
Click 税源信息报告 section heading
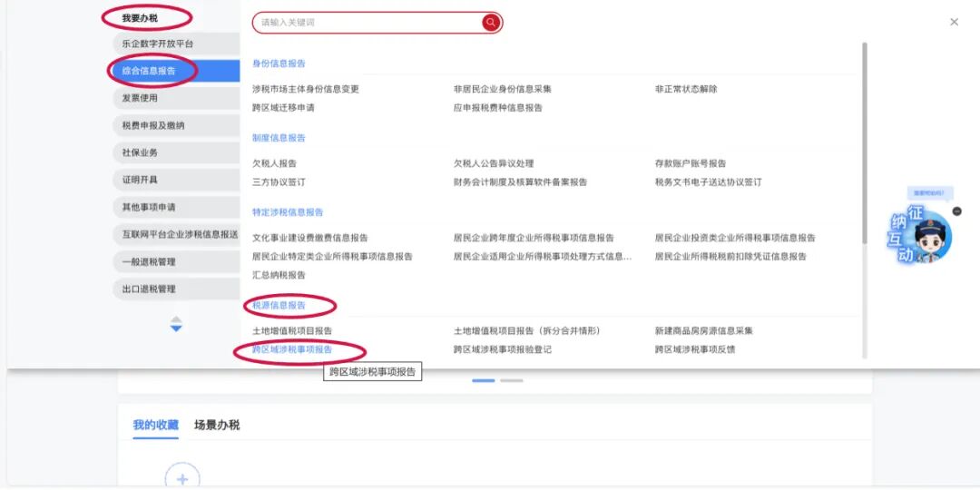pyautogui.click(x=279, y=306)
